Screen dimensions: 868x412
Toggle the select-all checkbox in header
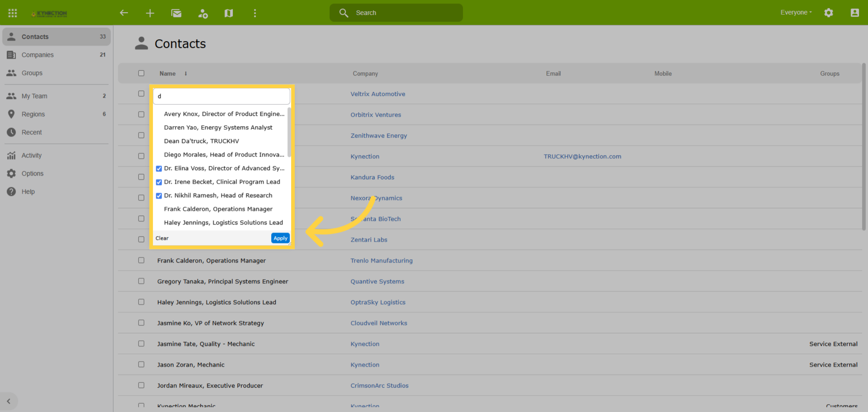point(141,73)
